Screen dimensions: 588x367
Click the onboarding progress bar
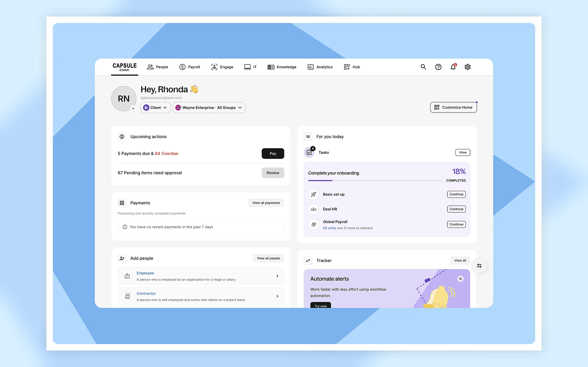375,181
